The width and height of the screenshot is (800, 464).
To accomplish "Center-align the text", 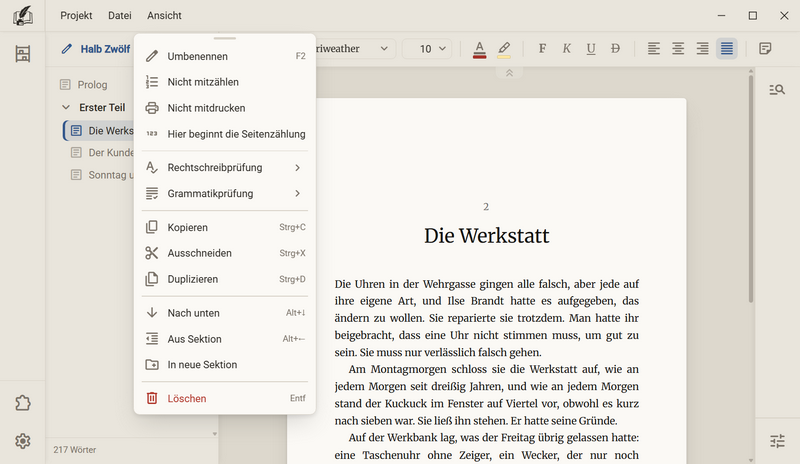I will 678,48.
